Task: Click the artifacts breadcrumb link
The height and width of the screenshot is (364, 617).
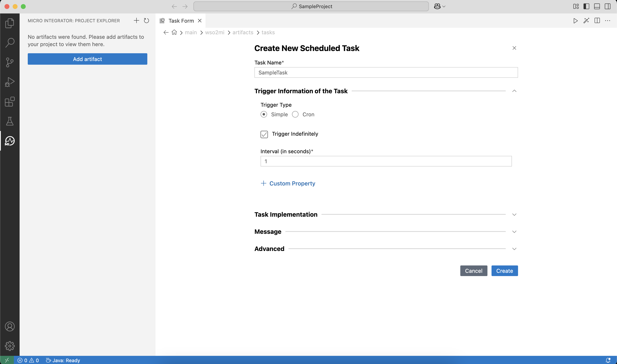Action: click(x=243, y=32)
